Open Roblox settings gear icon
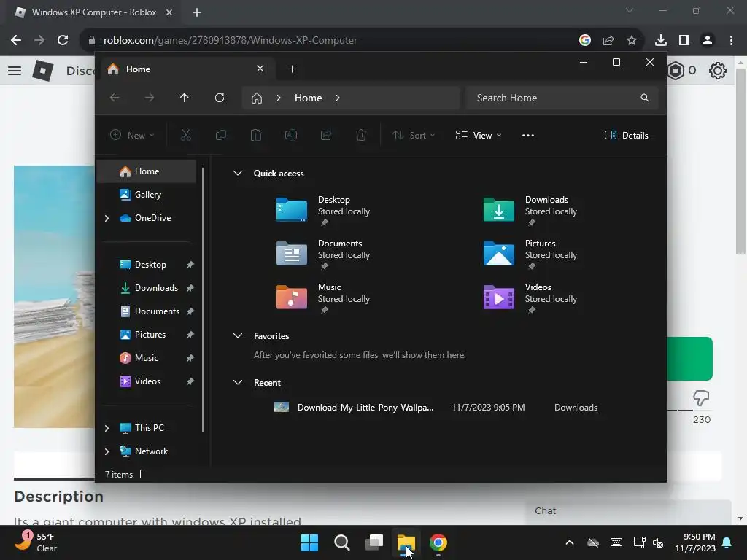 (x=718, y=71)
